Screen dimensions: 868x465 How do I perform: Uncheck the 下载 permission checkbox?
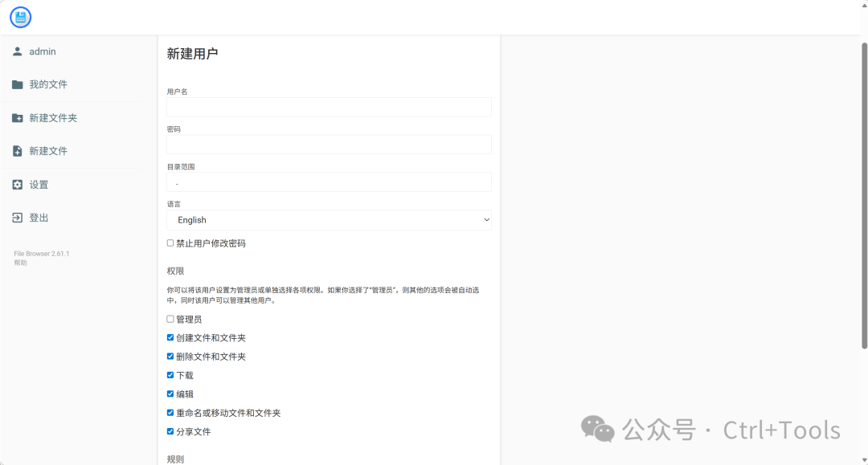(170, 375)
